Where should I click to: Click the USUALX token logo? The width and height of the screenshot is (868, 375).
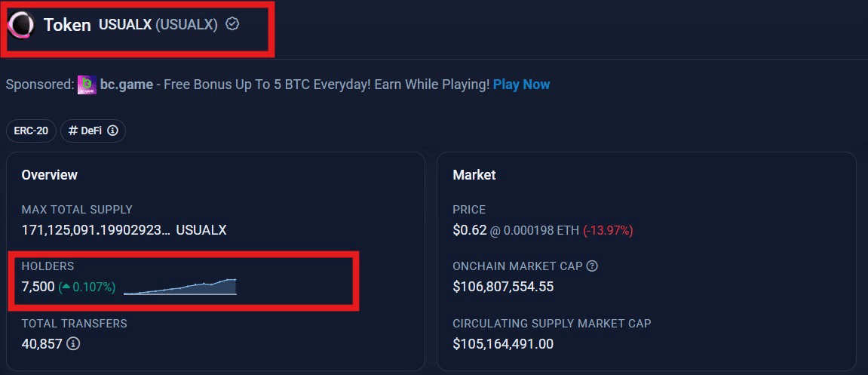coord(21,25)
